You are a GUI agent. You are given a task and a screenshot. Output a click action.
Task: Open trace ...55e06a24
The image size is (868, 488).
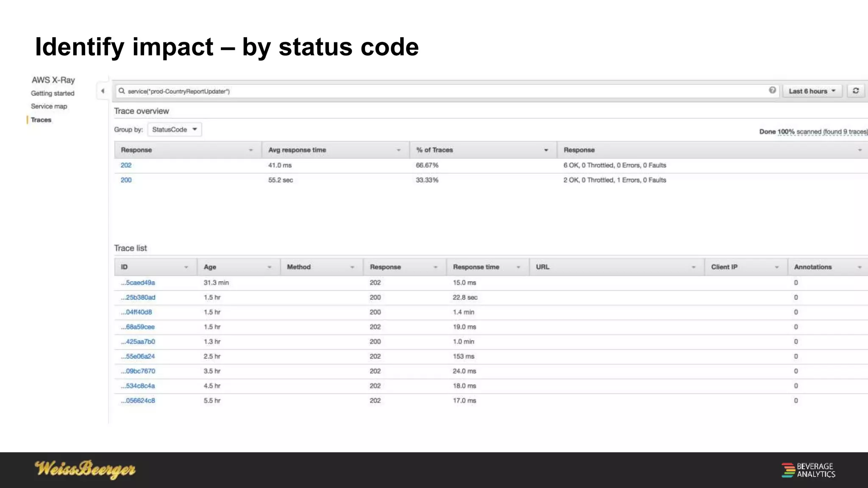(x=138, y=356)
